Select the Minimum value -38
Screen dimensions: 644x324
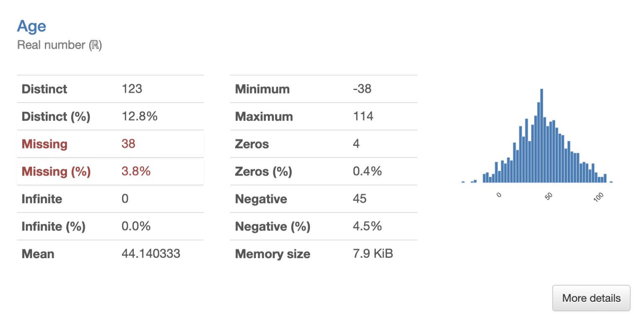[362, 89]
